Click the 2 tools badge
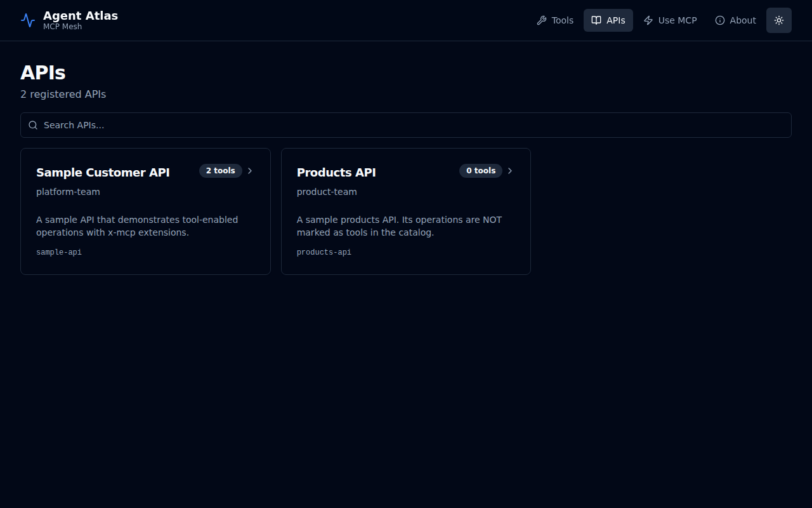812x508 pixels. point(221,170)
